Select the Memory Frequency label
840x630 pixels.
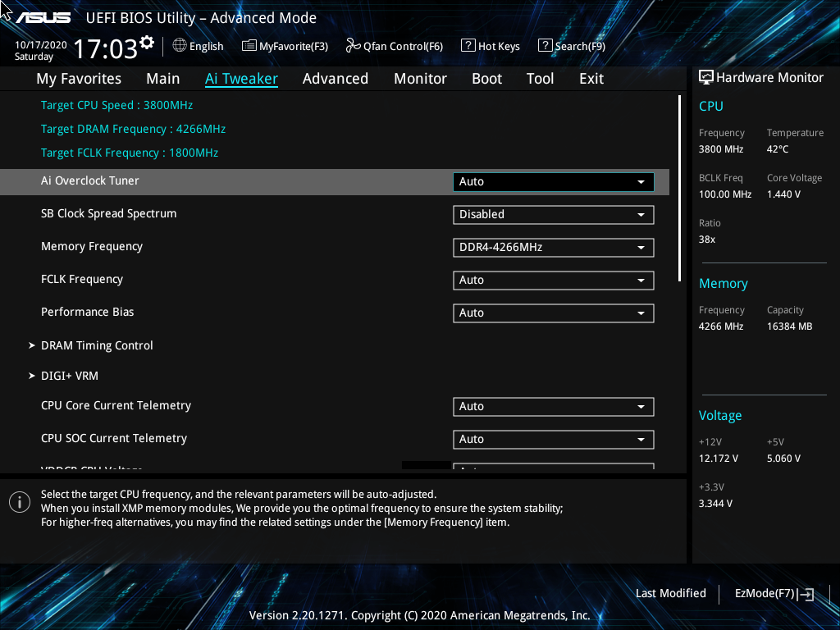[x=92, y=246]
